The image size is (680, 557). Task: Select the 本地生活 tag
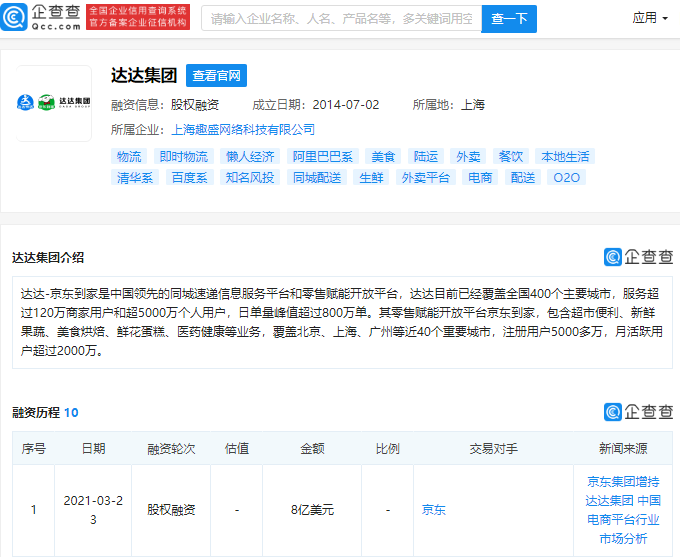[565, 157]
